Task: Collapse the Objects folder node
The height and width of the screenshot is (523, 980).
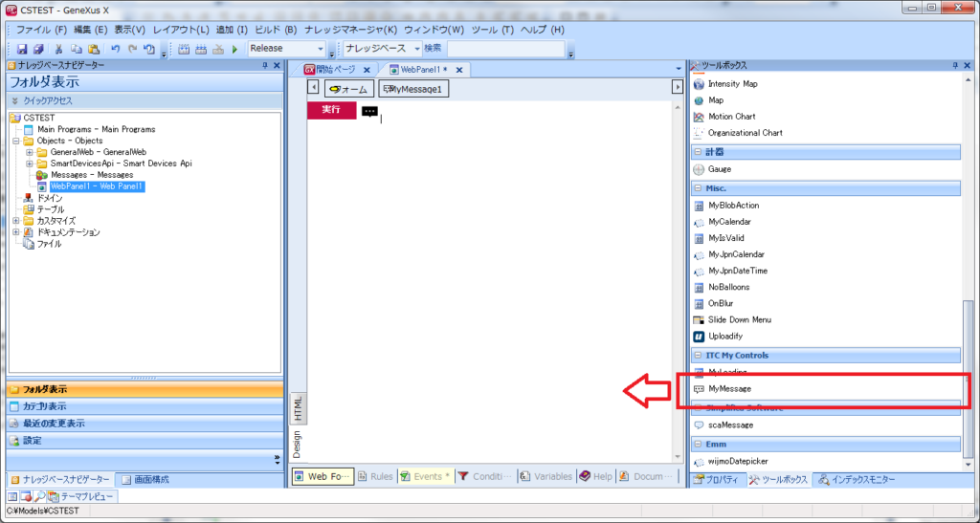Action: (x=16, y=142)
